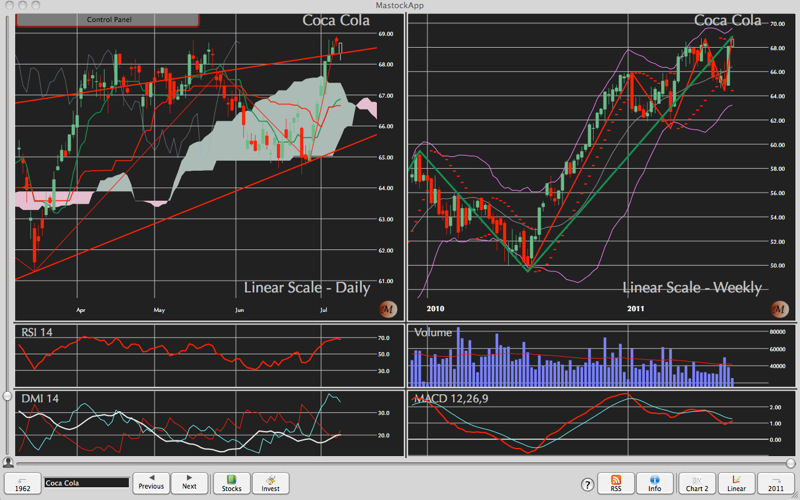Click the Coca Cola stock name field
Viewport: 800px width, 500px height.
(x=86, y=483)
